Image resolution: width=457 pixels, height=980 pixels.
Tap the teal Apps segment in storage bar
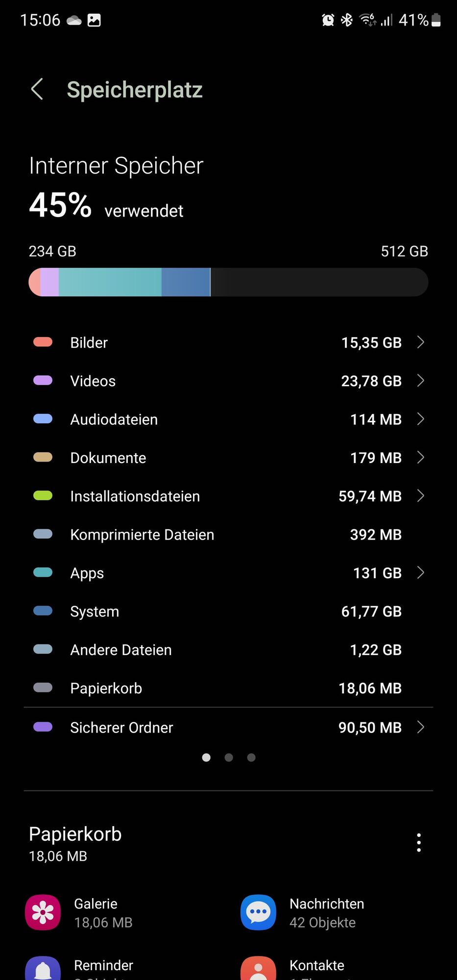(110, 282)
